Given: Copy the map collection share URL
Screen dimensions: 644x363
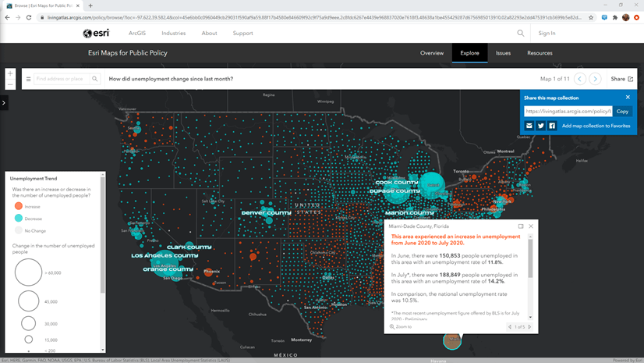Looking at the screenshot, I should tap(622, 112).
